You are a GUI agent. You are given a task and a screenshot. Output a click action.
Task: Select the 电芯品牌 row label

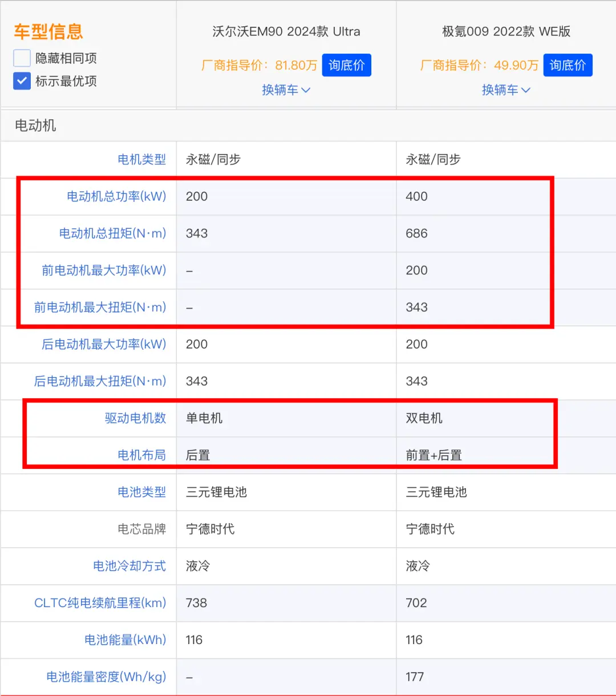(142, 529)
